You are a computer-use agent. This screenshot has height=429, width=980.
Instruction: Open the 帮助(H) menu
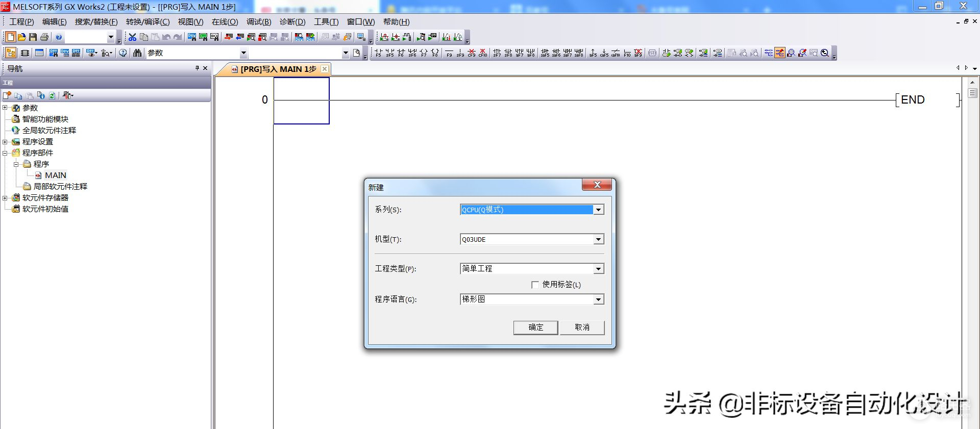point(396,21)
